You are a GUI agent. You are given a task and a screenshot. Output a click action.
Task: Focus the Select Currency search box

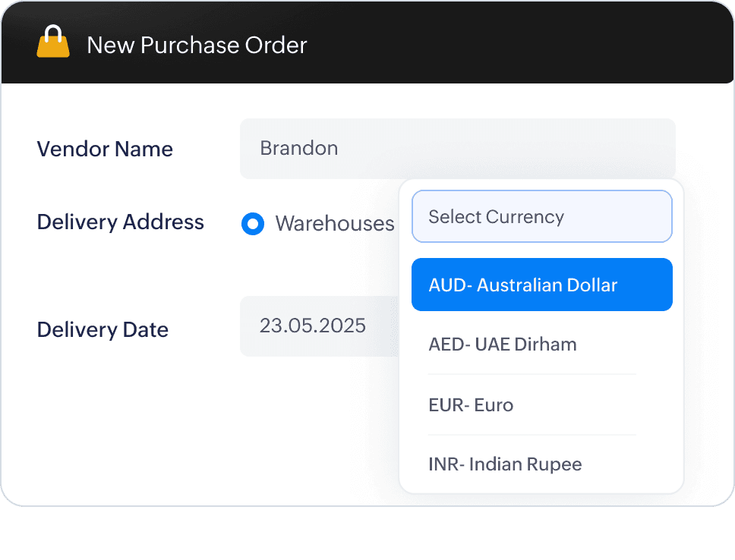(x=541, y=217)
